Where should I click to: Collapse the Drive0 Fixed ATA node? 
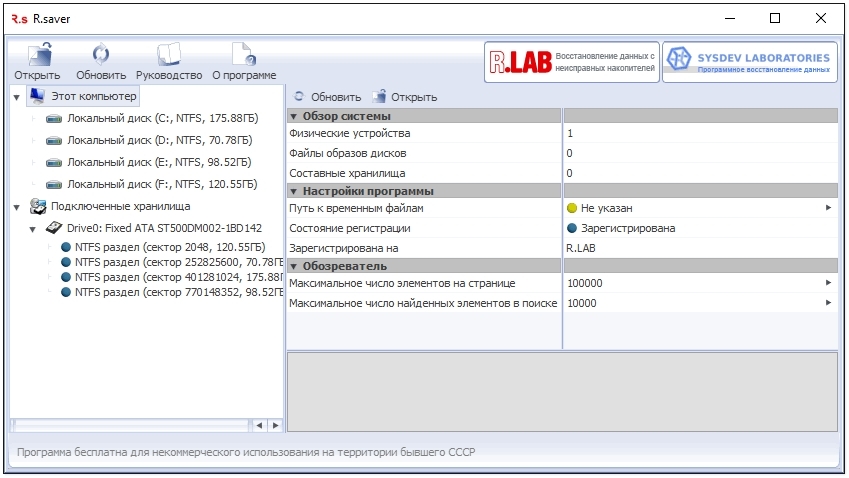(33, 230)
